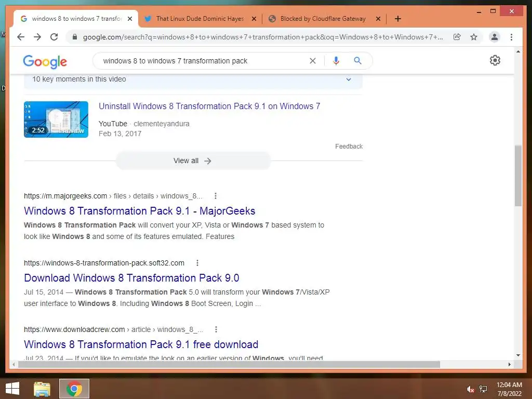Expand the 10 key moments section
Viewport: 532px width, 399px height.
[193, 79]
